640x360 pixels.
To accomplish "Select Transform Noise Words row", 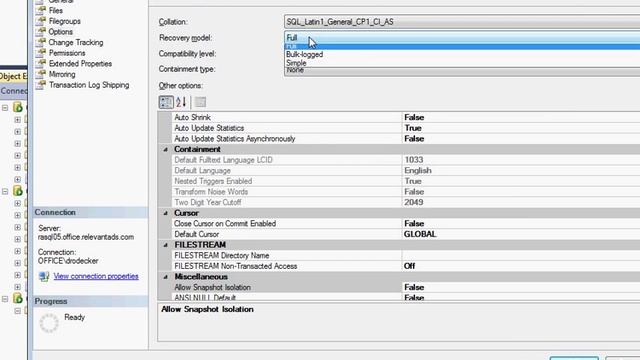I will click(406, 191).
